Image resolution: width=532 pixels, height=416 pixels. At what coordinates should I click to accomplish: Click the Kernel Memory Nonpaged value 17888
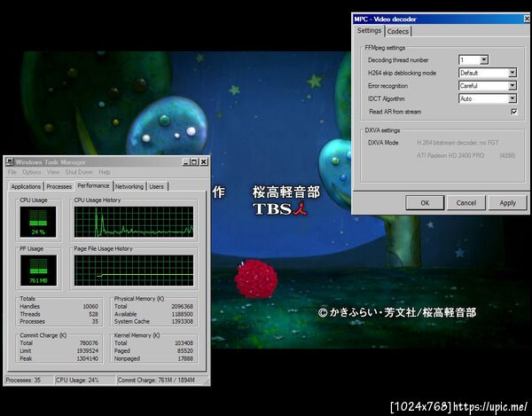point(185,358)
